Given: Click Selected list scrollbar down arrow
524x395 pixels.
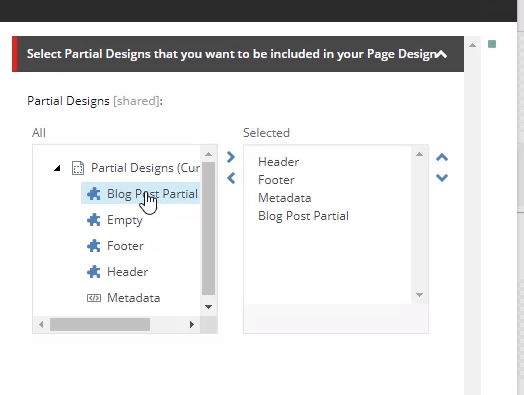Looking at the screenshot, I should click(419, 295).
